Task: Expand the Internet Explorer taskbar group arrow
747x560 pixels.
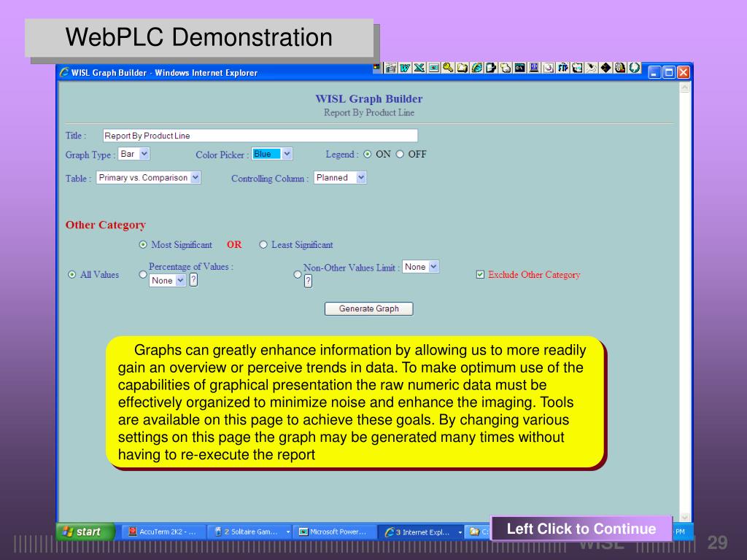Action: click(460, 532)
